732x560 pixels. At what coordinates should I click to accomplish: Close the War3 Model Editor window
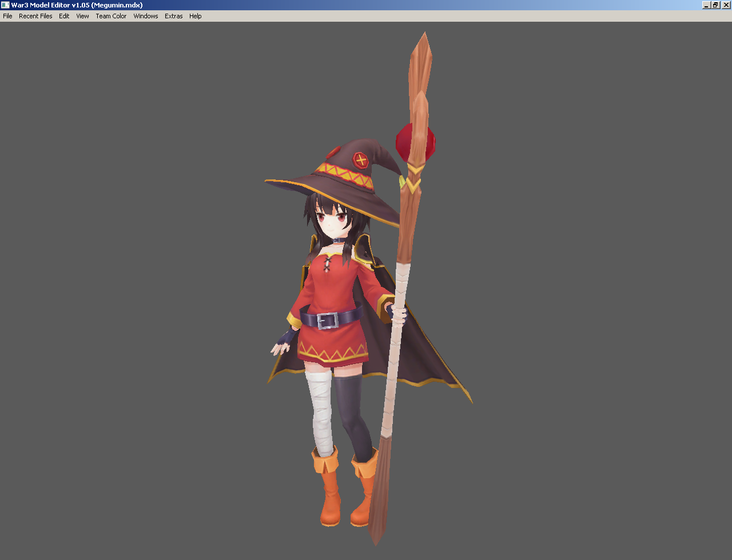point(726,5)
